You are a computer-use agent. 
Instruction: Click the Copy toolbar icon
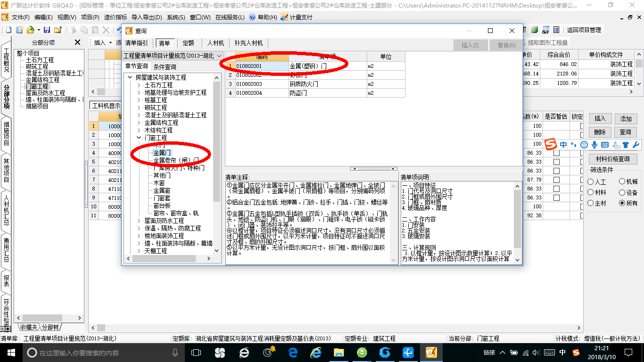click(84, 30)
